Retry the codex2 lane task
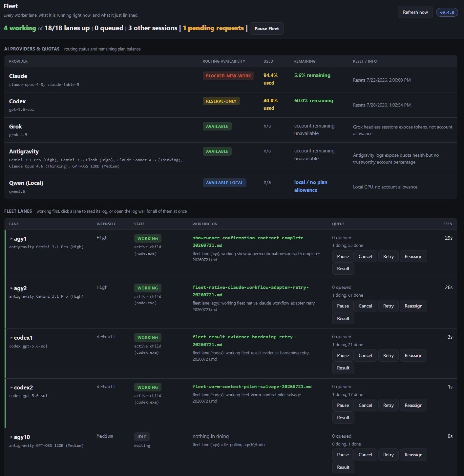Image resolution: width=464 pixels, height=476 pixels. pyautogui.click(x=388, y=405)
